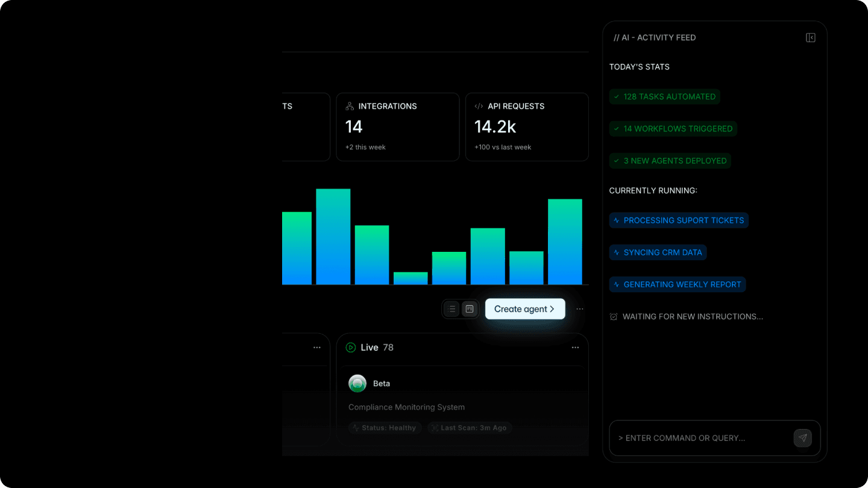The image size is (868, 488).
Task: Open the 128 Tasks Automated stat
Action: point(664,96)
